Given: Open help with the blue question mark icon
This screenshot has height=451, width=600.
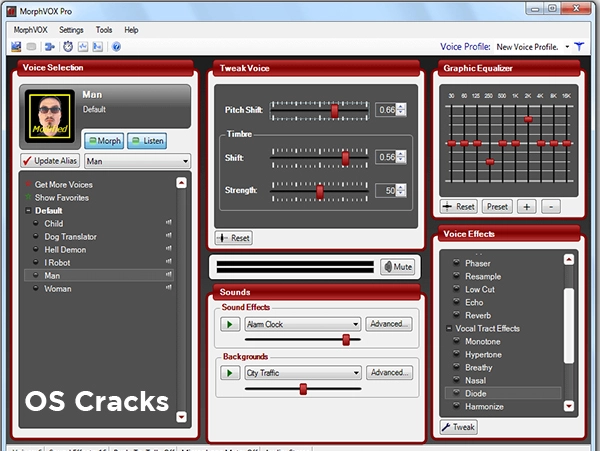Looking at the screenshot, I should [x=116, y=47].
